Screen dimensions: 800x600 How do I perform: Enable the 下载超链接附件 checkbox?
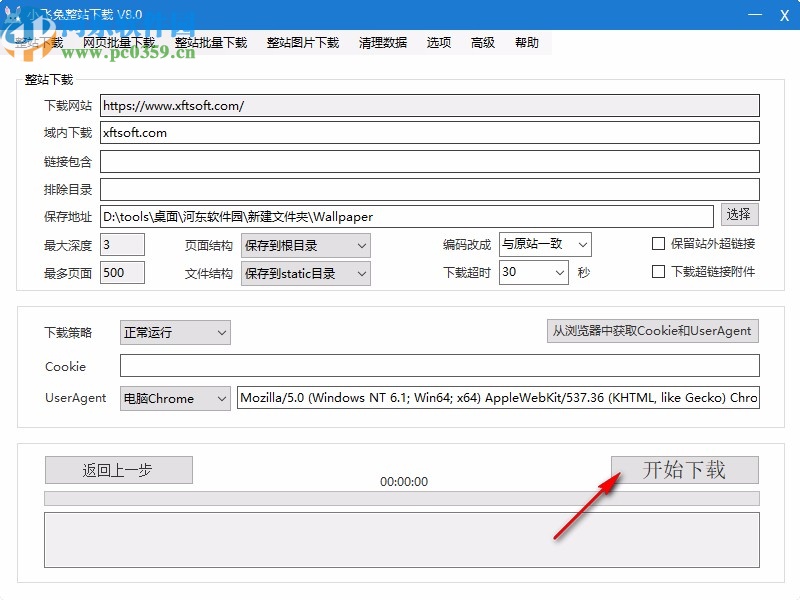coord(658,271)
